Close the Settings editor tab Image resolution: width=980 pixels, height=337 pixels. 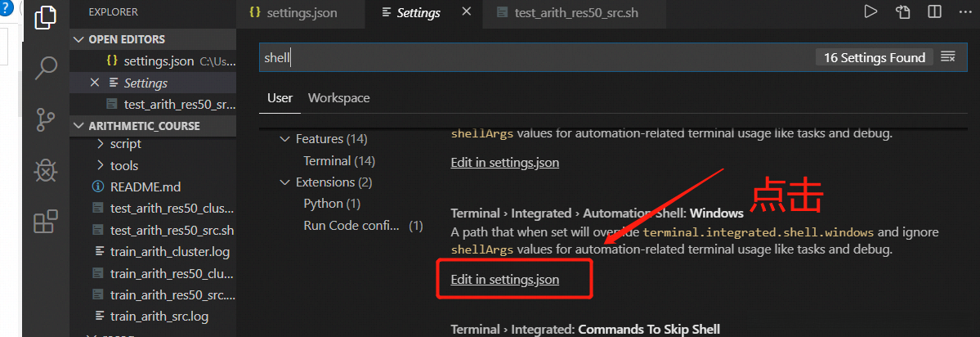point(467,12)
